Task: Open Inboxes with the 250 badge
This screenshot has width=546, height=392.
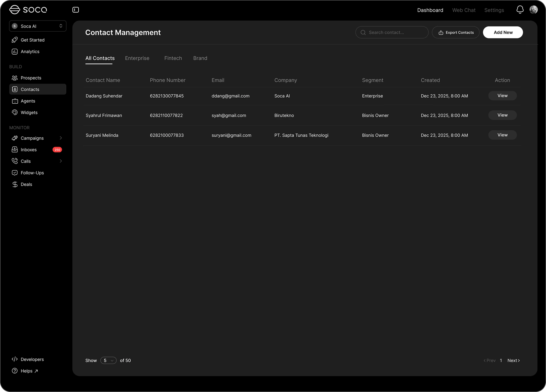Action: pos(29,150)
